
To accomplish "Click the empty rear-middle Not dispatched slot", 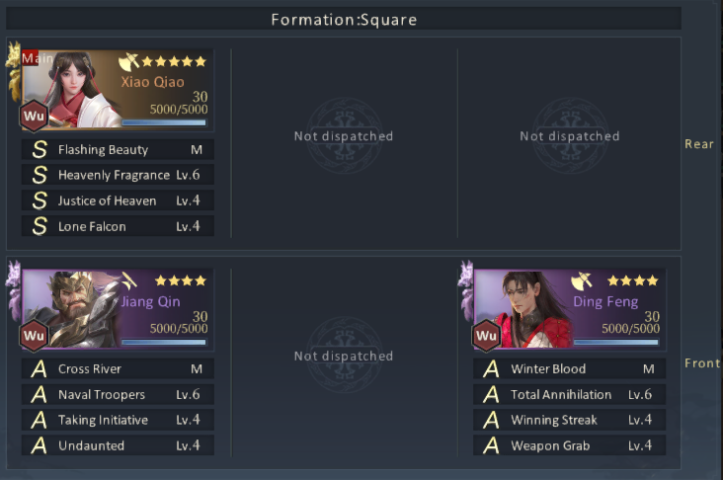I will coord(344,136).
